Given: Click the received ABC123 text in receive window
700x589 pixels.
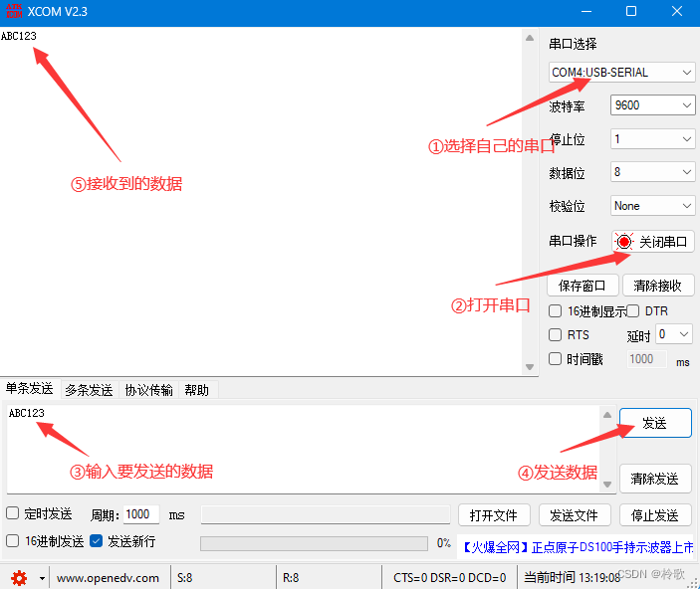Looking at the screenshot, I should 18,36.
